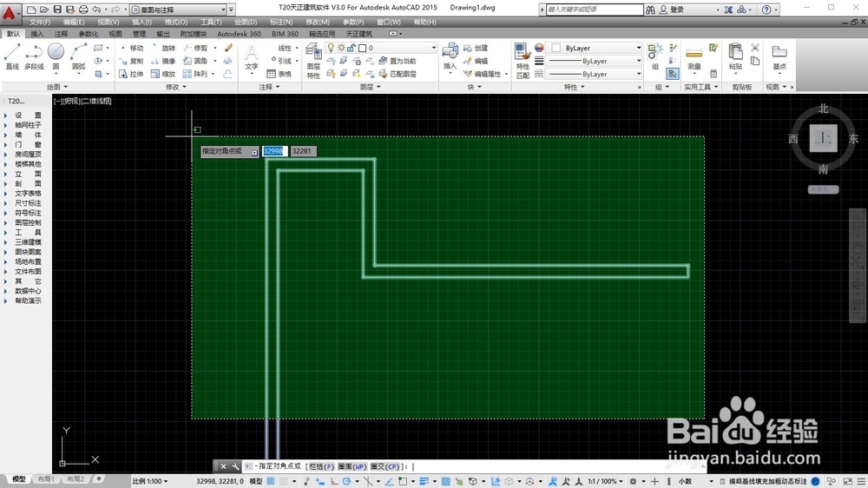Viewport: 868px width, 488px height.
Task: Switch to the 插入 ribbon tab
Action: click(x=37, y=34)
